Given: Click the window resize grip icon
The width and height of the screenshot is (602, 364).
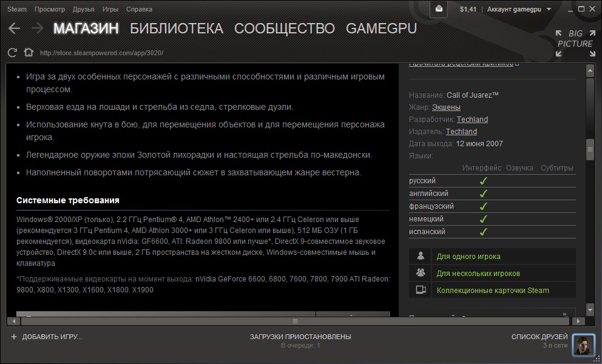Looking at the screenshot, I should click(597, 359).
